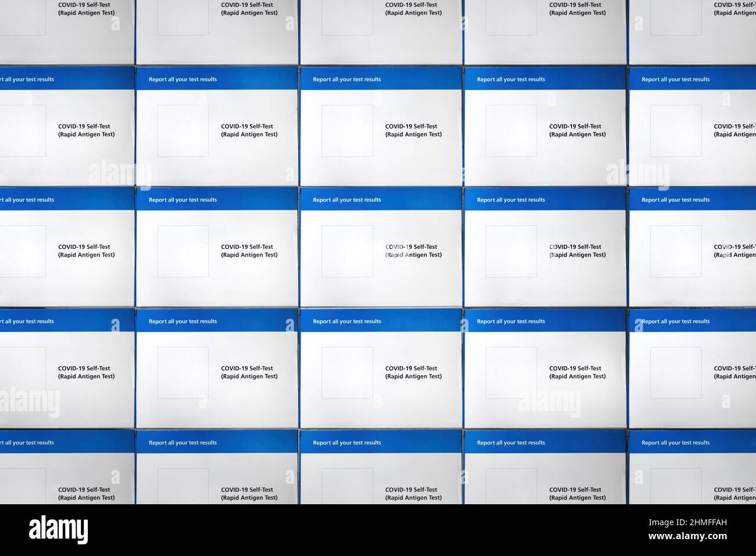Click the alamy logo in black footer
Image resolution: width=756 pixels, height=556 pixels.
[59, 530]
